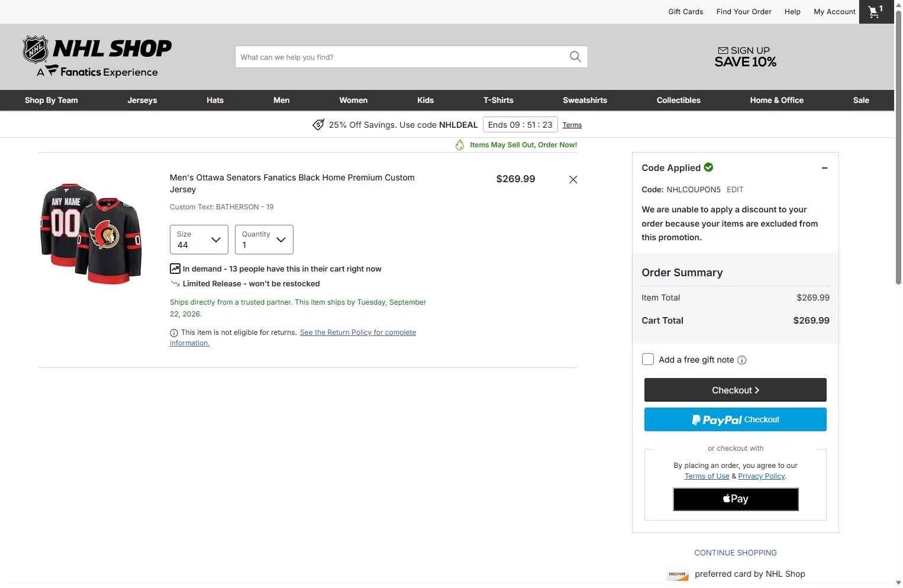
Task: Open the Quantity dropdown
Action: pyautogui.click(x=264, y=240)
